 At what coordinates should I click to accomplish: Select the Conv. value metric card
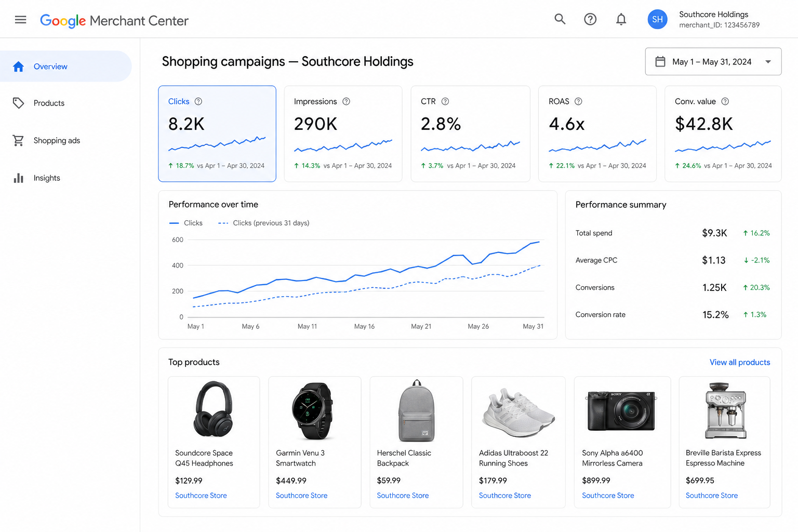tap(723, 134)
